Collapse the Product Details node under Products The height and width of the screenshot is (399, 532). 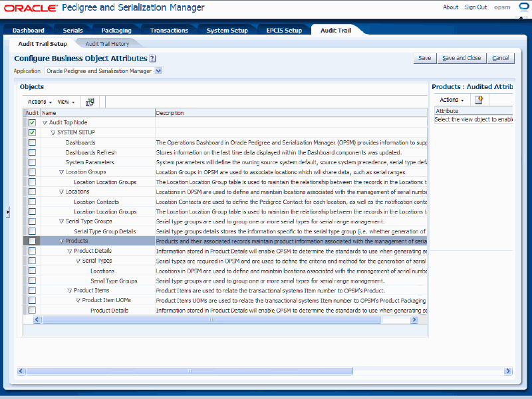coord(70,251)
